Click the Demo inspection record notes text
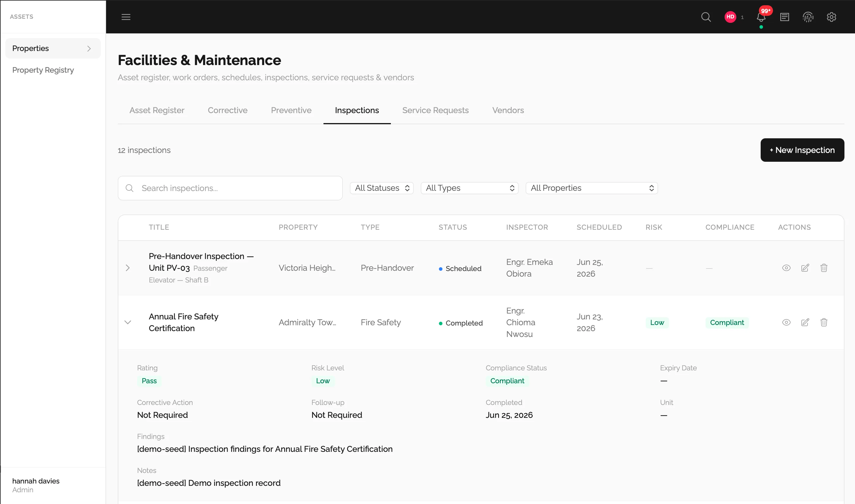 209,483
